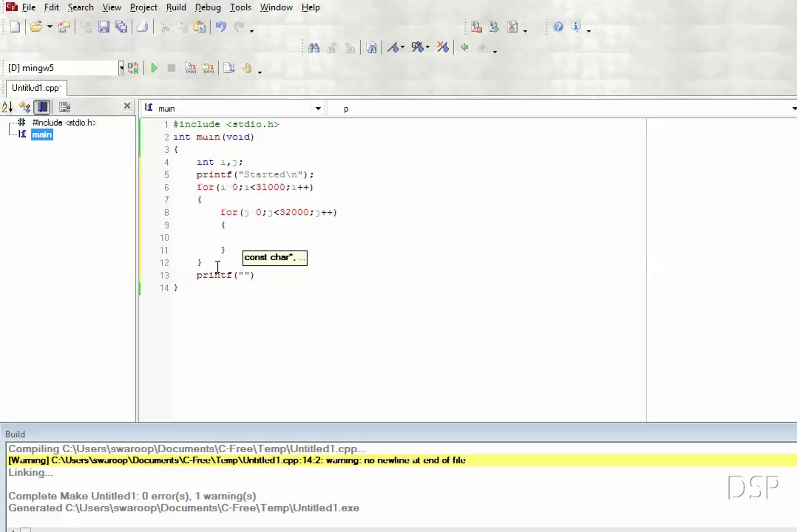Image resolution: width=797 pixels, height=532 pixels.
Task: Click the blue Help question icon
Action: click(x=558, y=27)
